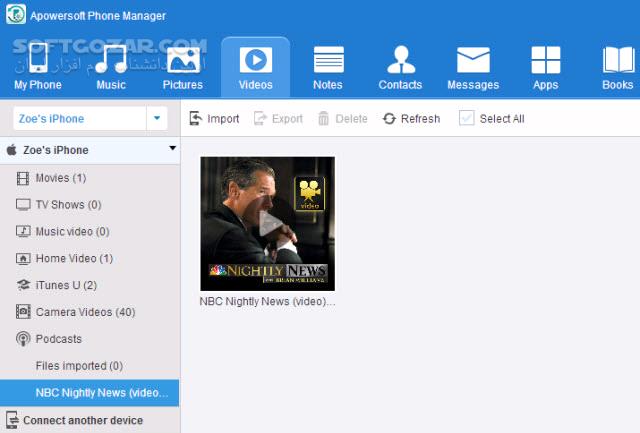The image size is (640, 433).
Task: Select the Videos tab
Action: pos(256,67)
